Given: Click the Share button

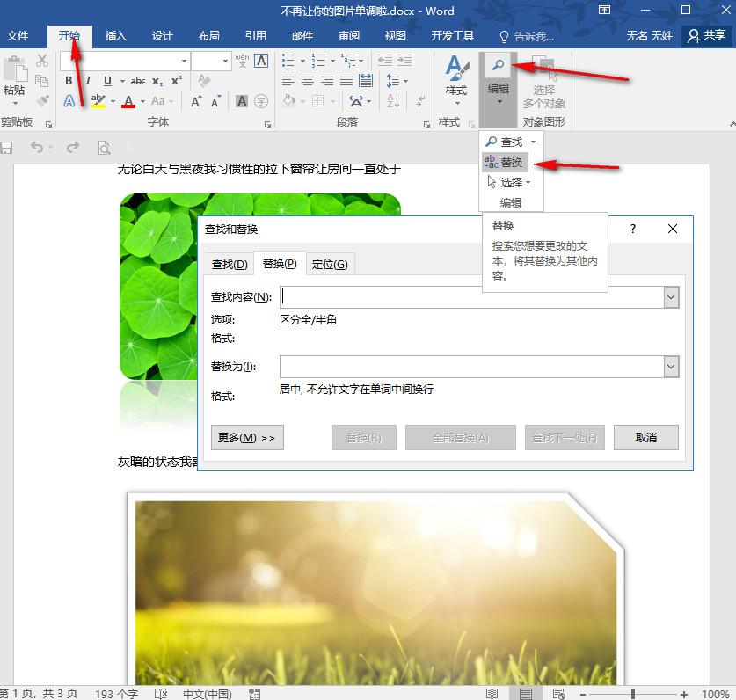Looking at the screenshot, I should point(706,36).
